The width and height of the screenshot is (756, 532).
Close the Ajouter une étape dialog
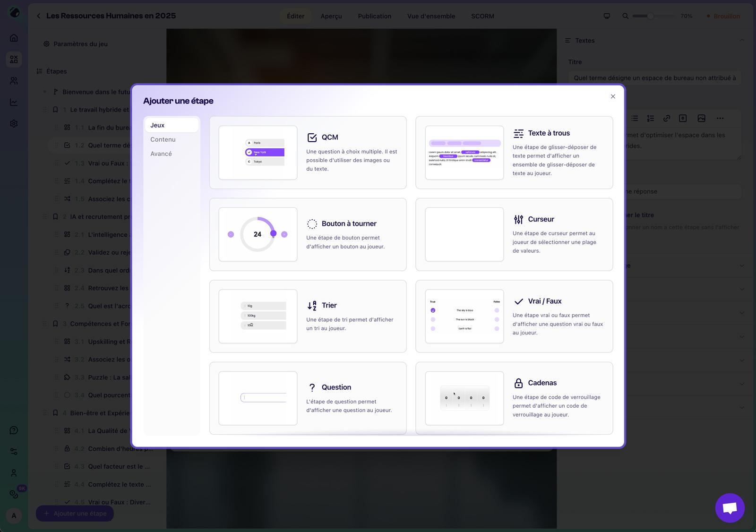tap(613, 96)
